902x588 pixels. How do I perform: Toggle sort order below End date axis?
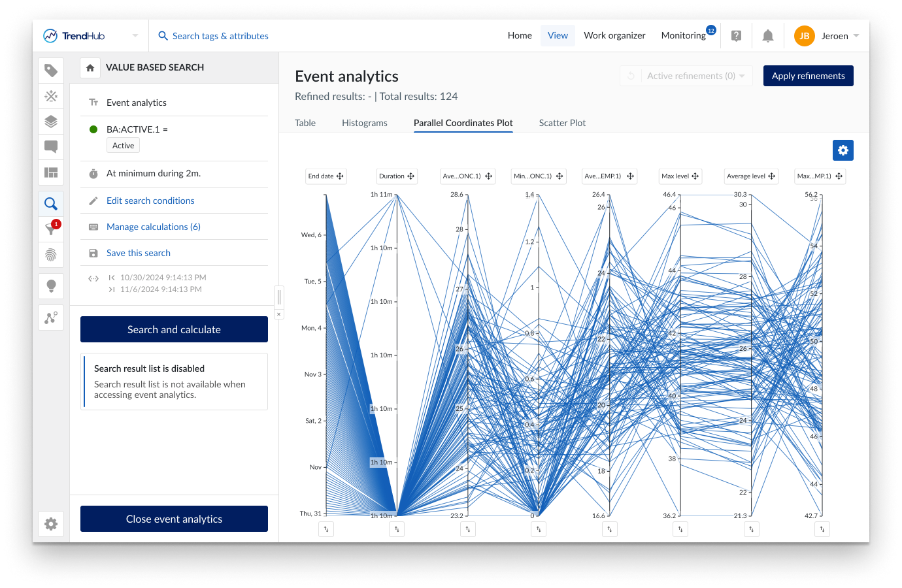[x=326, y=529]
